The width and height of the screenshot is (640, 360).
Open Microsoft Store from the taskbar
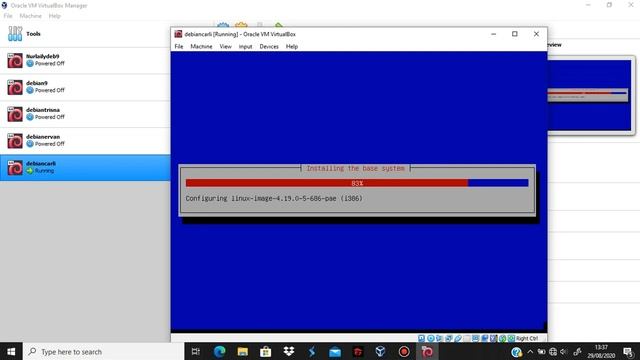point(265,351)
